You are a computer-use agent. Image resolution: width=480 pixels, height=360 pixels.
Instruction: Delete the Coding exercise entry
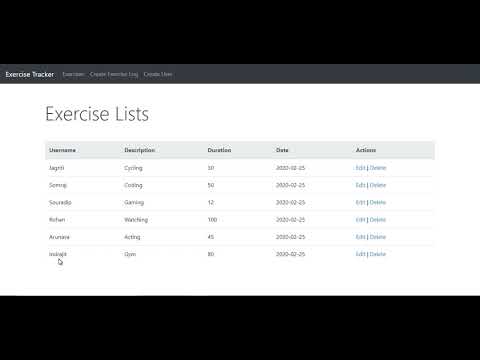coord(378,185)
